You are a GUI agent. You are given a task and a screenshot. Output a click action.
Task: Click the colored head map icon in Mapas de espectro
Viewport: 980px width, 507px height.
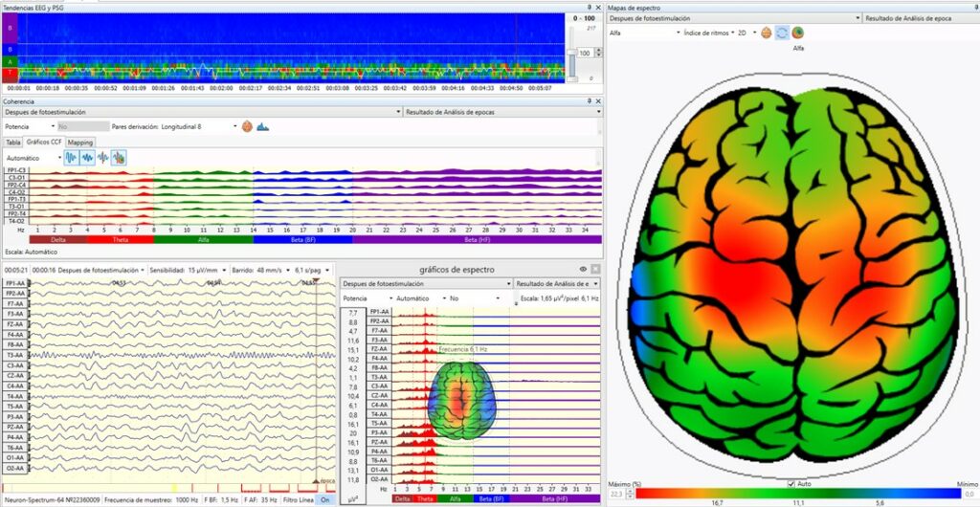pyautogui.click(x=798, y=33)
